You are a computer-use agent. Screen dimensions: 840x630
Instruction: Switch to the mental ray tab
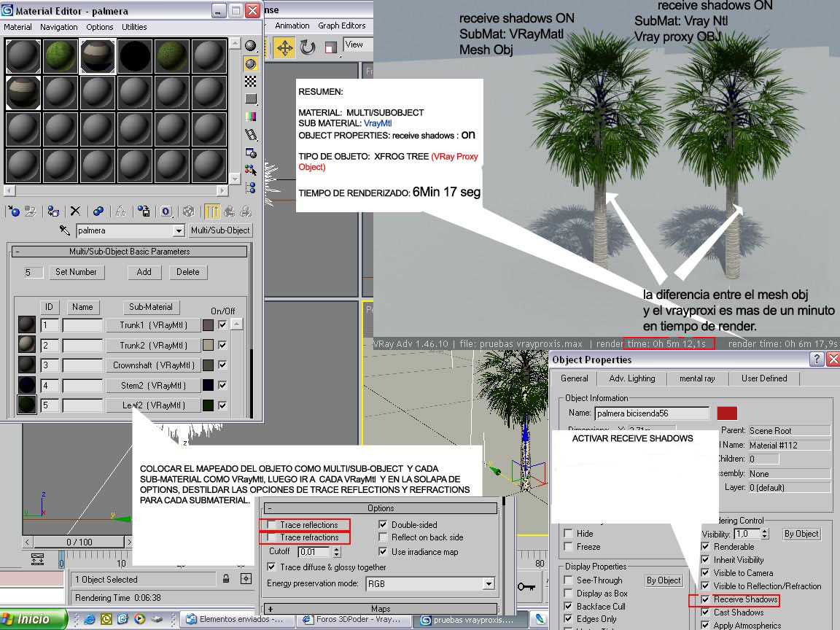697,378
